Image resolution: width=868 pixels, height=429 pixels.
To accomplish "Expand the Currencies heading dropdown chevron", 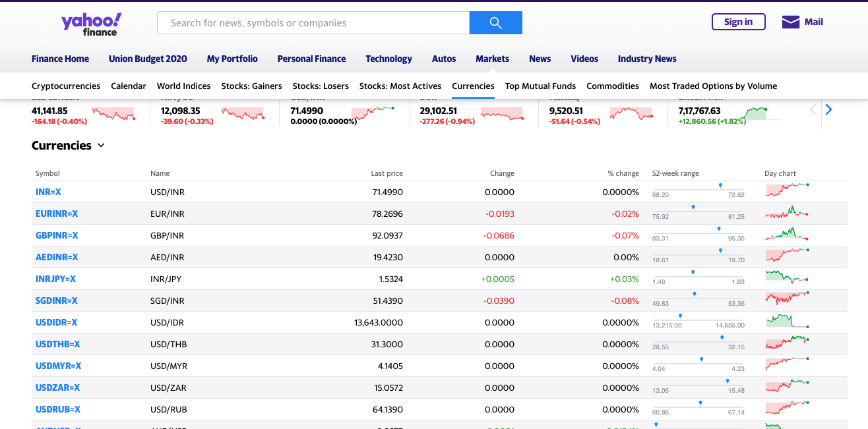I will coord(101,146).
